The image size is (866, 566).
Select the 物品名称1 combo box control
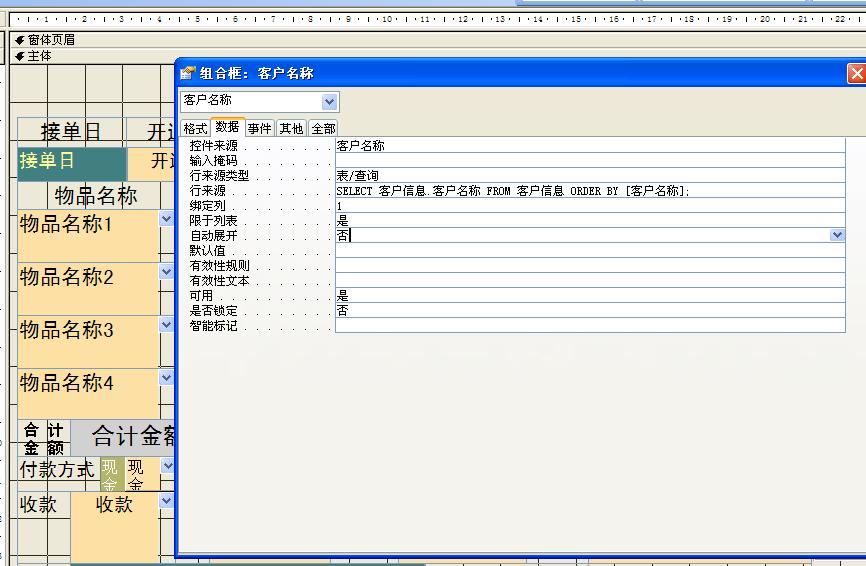(x=88, y=236)
